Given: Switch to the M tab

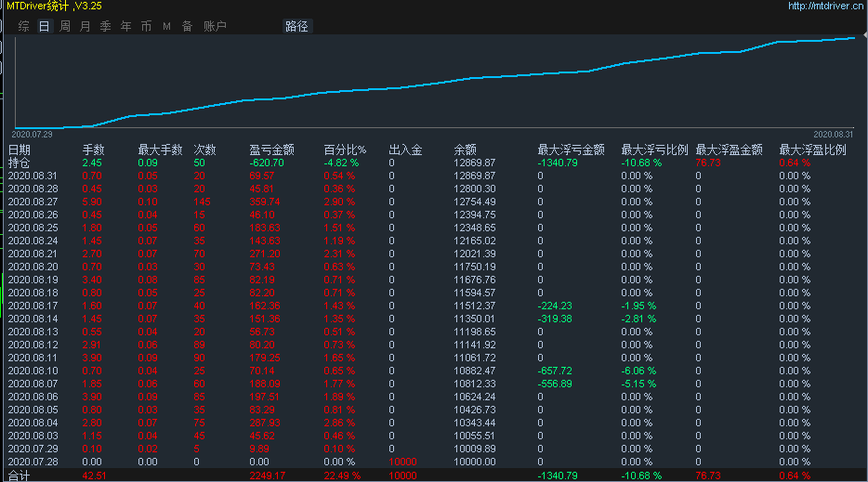Looking at the screenshot, I should pos(167,27).
